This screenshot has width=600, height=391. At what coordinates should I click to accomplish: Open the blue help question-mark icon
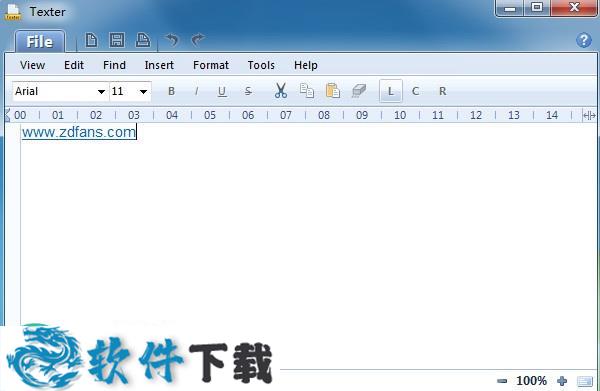[x=584, y=40]
